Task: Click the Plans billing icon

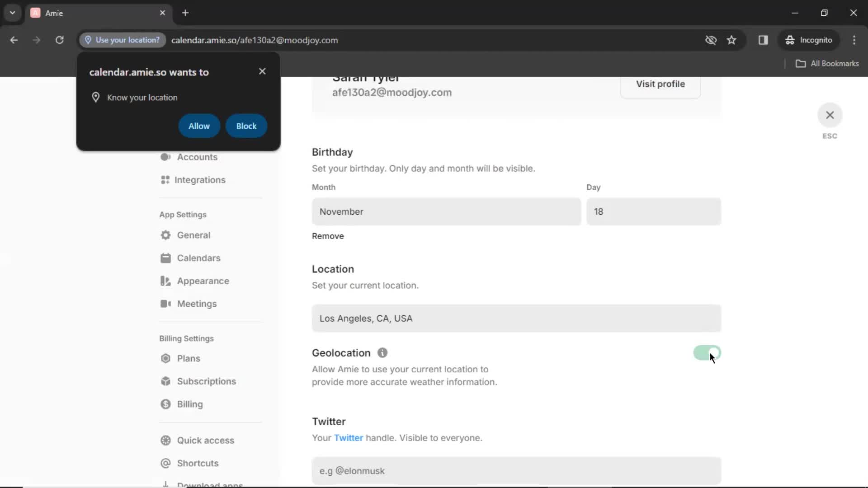Action: pyautogui.click(x=166, y=358)
